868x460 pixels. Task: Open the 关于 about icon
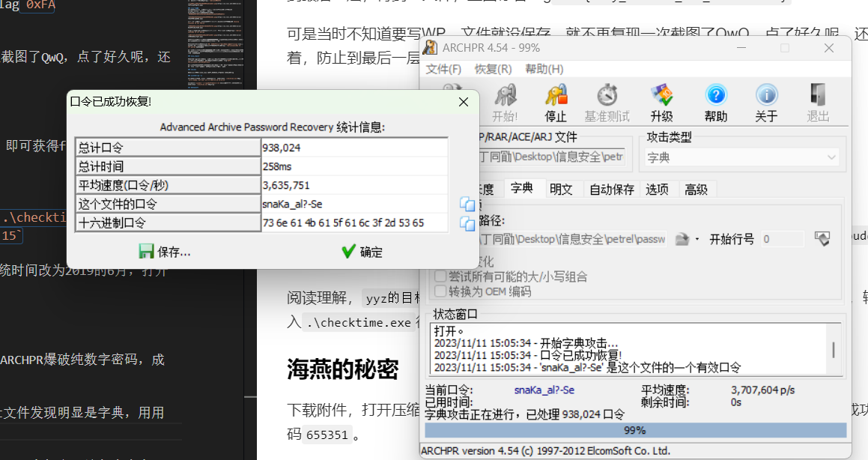tap(767, 103)
